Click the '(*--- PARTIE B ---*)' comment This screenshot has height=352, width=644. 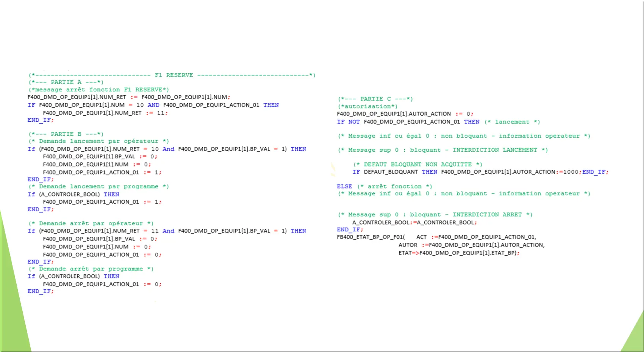click(x=66, y=134)
